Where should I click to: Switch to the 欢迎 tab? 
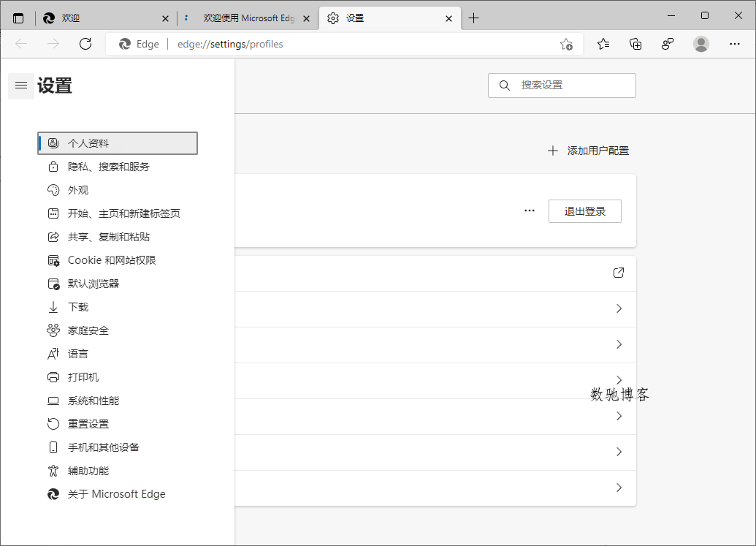pos(106,18)
